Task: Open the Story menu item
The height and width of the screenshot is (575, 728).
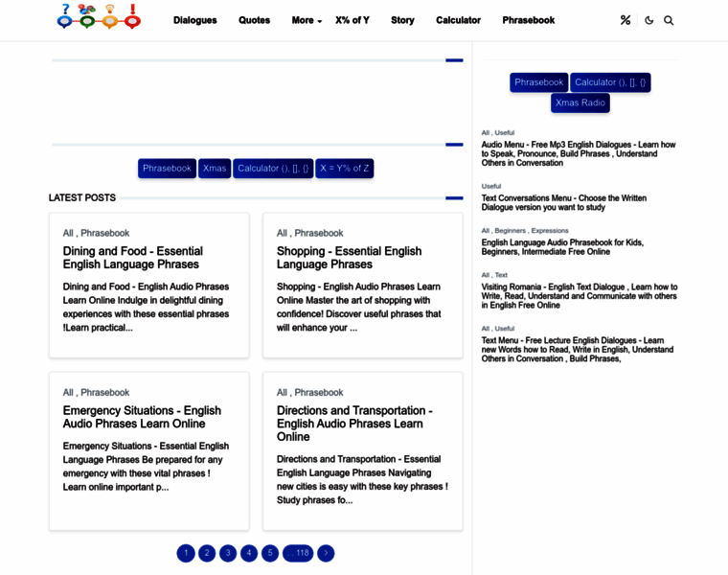Action: 402,20
